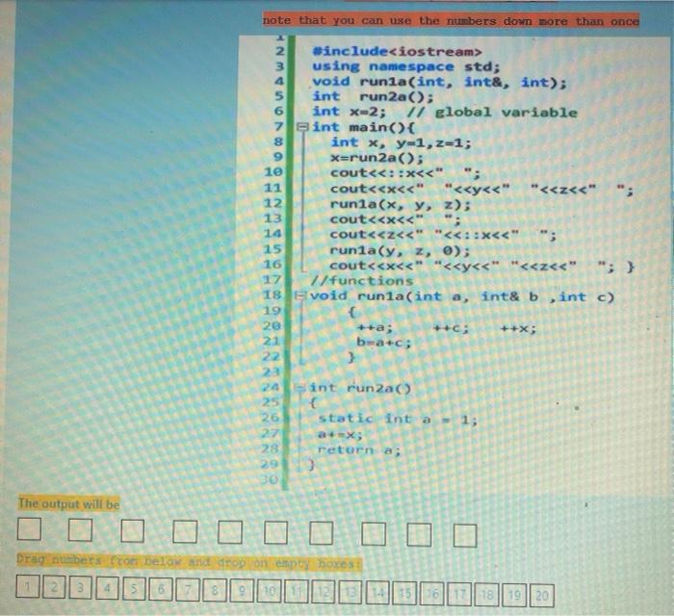Click the '++x;' statement on line 20

click(x=518, y=329)
